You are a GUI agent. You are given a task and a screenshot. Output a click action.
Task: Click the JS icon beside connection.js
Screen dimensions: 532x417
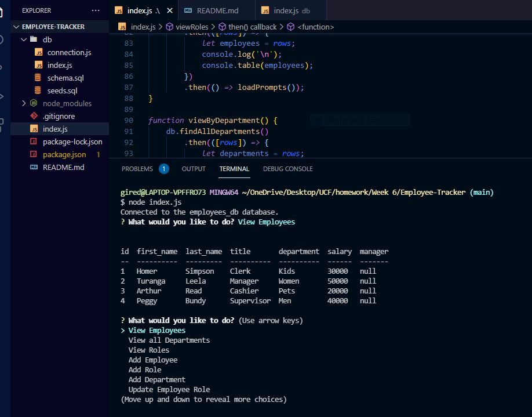pyautogui.click(x=39, y=52)
